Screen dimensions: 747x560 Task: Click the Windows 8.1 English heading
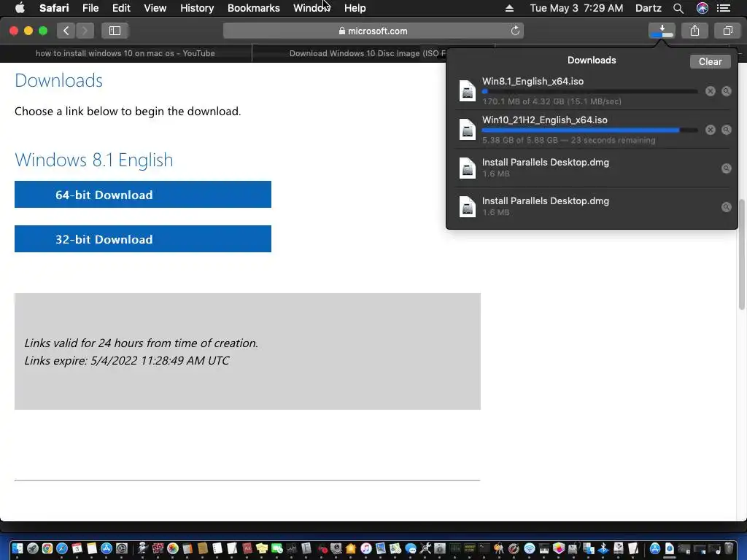(x=94, y=160)
